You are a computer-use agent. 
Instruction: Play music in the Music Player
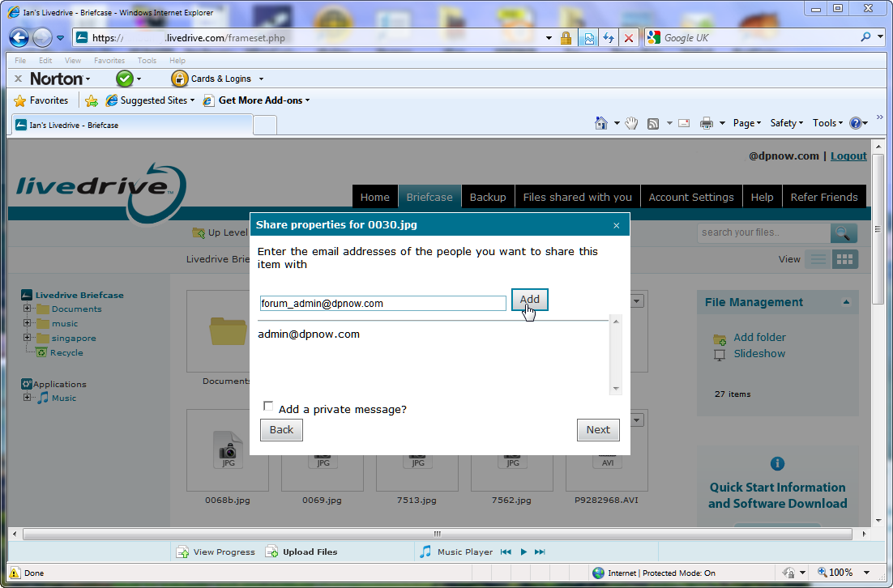pyautogui.click(x=523, y=552)
